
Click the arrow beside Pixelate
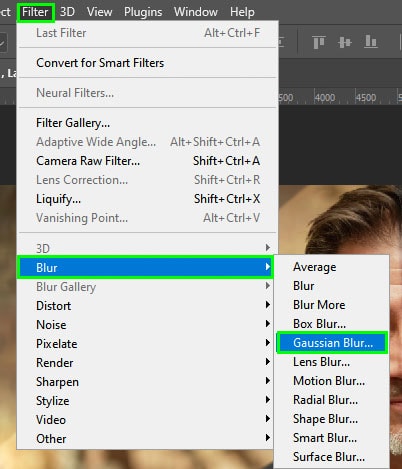tap(268, 343)
